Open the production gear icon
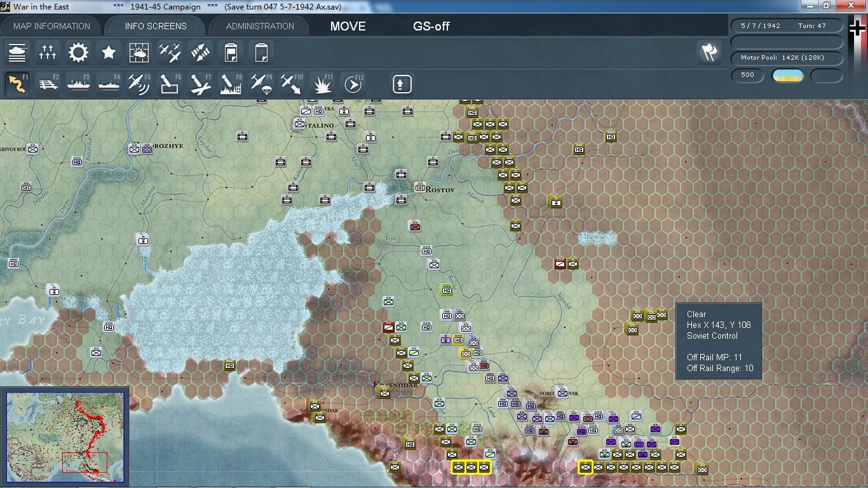Image resolution: width=868 pixels, height=488 pixels. pos(78,52)
